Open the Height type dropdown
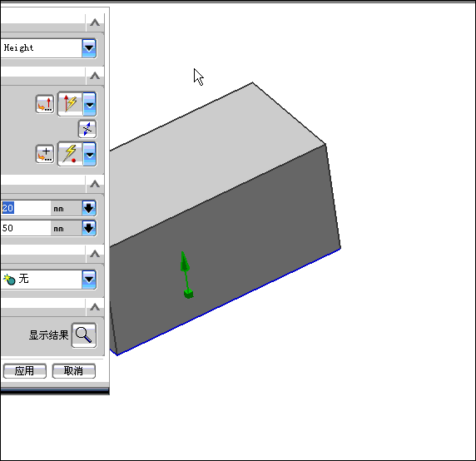 click(x=89, y=48)
